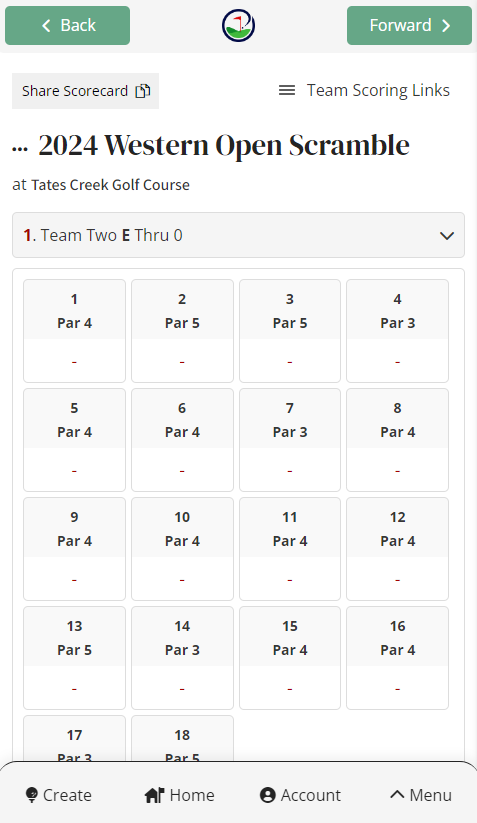Go to the Account tab

click(x=300, y=795)
